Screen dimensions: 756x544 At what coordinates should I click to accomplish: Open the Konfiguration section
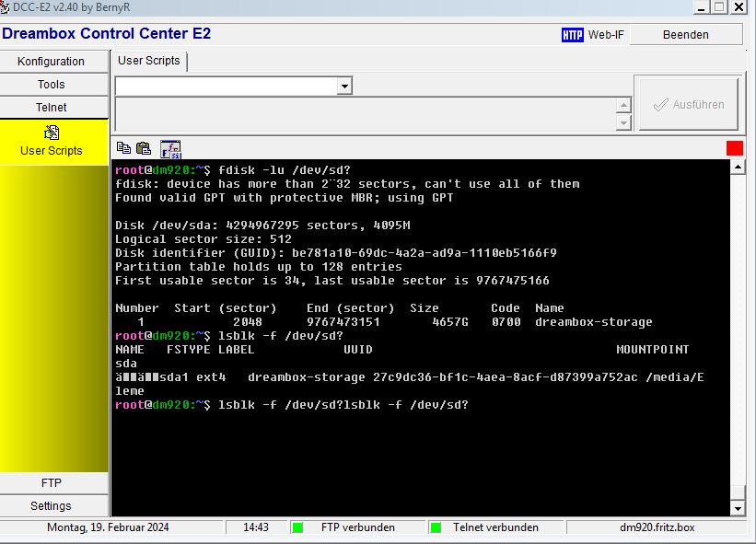point(52,62)
